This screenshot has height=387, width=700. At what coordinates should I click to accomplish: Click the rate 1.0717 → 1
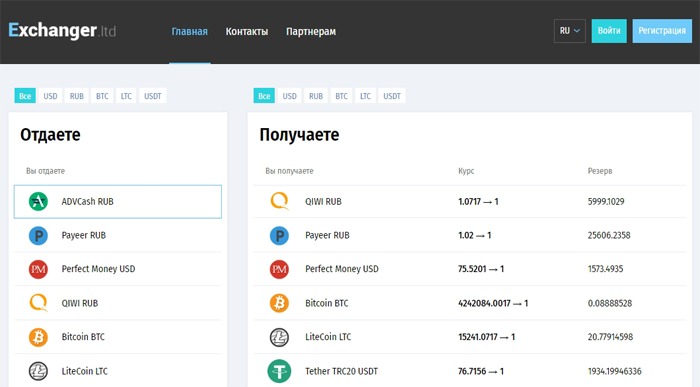pyautogui.click(x=478, y=202)
